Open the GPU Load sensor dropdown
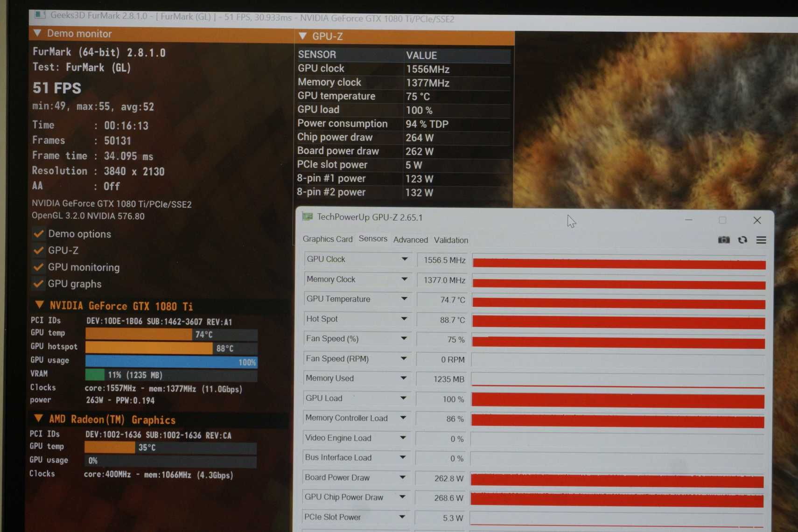The height and width of the screenshot is (532, 798). coord(403,398)
